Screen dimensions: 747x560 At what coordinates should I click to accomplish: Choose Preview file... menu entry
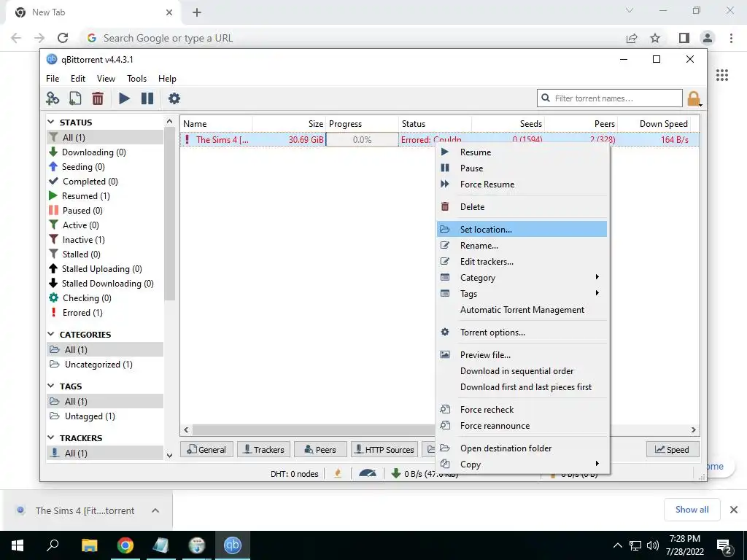522,355
